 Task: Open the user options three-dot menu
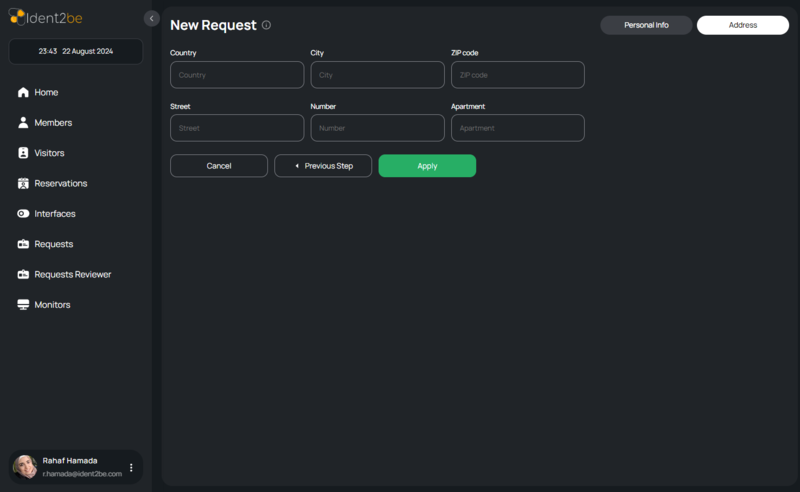[x=131, y=467]
